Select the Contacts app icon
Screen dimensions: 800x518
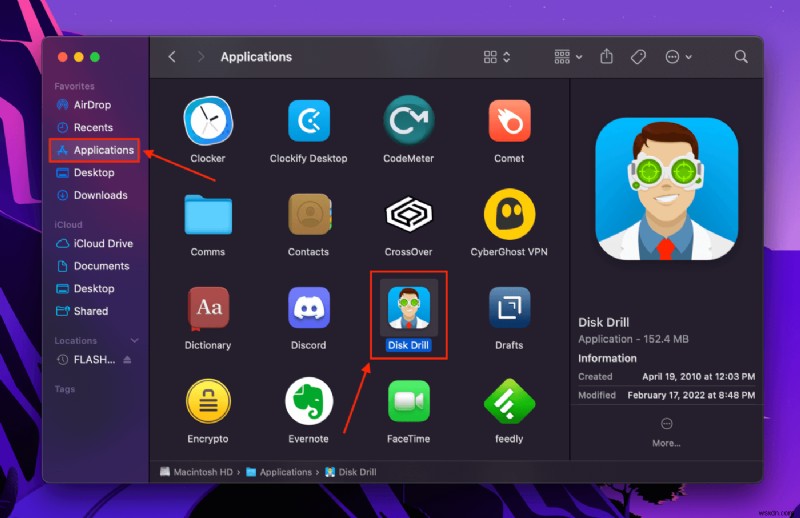pos(309,215)
